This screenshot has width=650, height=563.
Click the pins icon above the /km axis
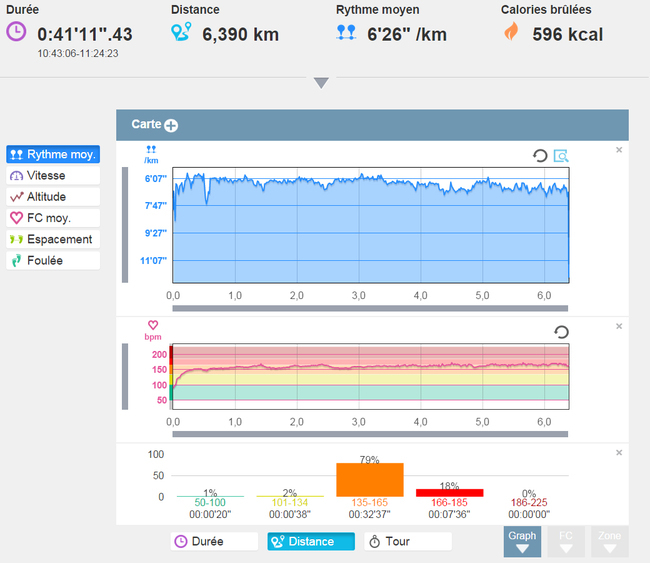[151, 149]
